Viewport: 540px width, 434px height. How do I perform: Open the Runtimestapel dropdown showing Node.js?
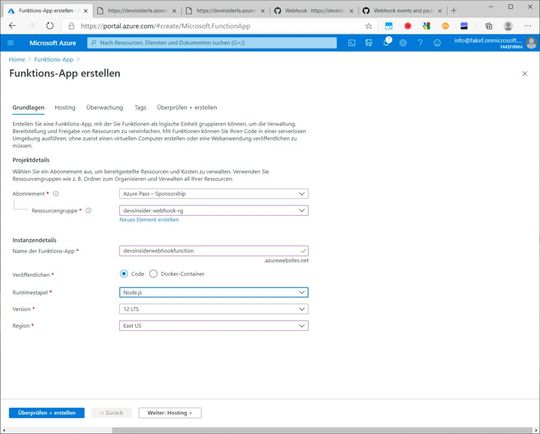point(214,292)
